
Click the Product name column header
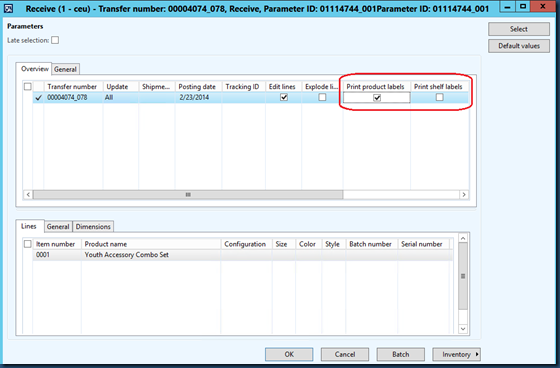click(151, 244)
